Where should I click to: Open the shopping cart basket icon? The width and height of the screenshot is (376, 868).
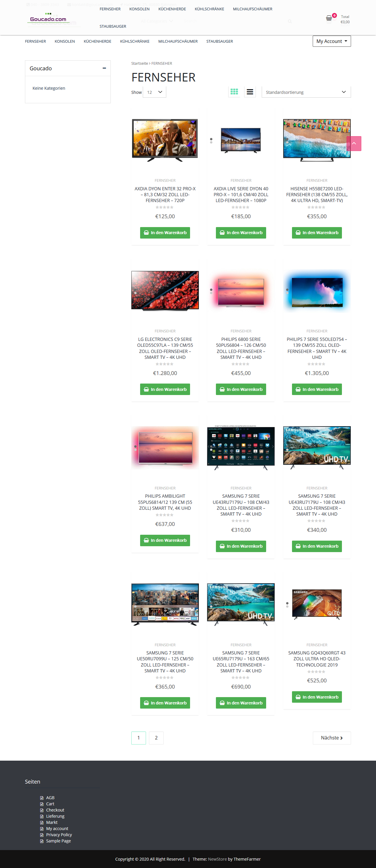click(x=329, y=18)
